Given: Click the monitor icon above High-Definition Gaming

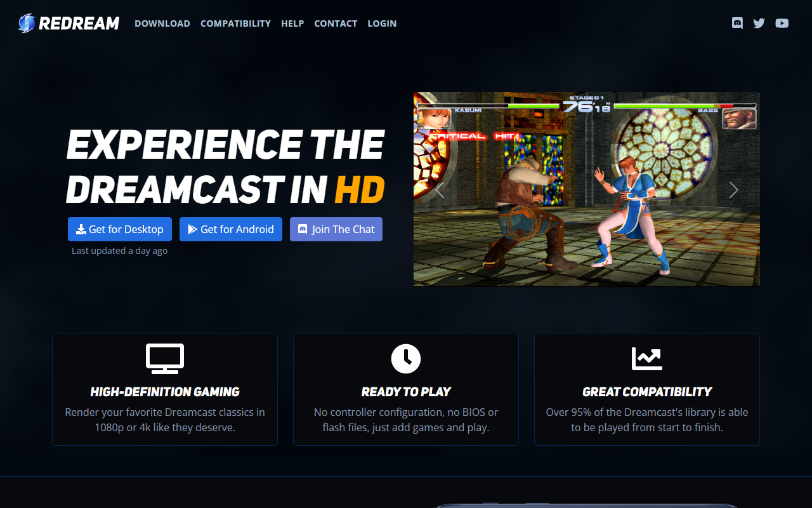Looking at the screenshot, I should point(165,358).
